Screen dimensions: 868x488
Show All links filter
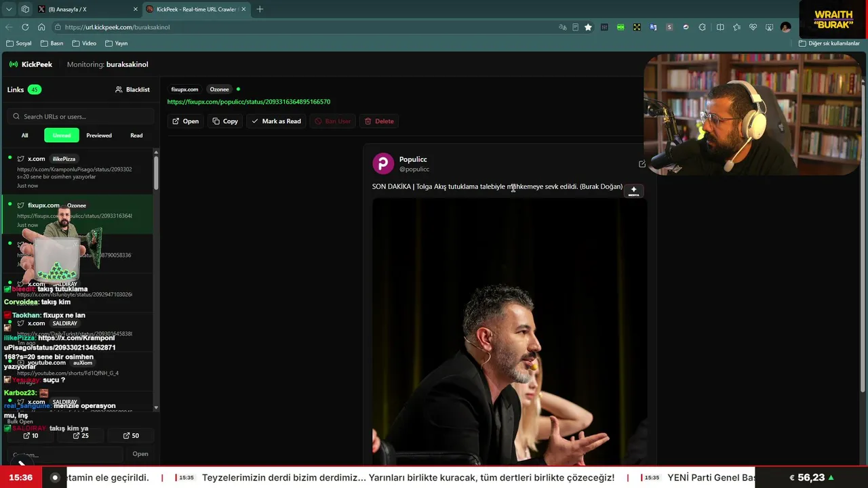(x=24, y=136)
